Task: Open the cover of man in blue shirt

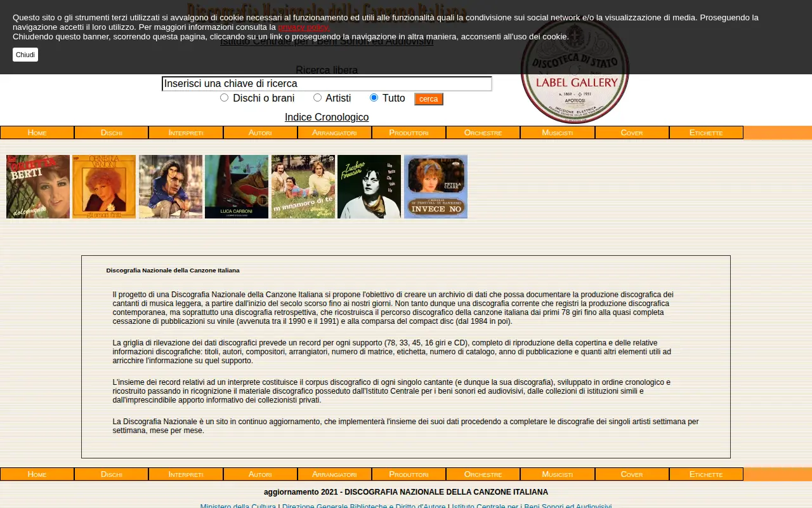Action: tap(171, 187)
